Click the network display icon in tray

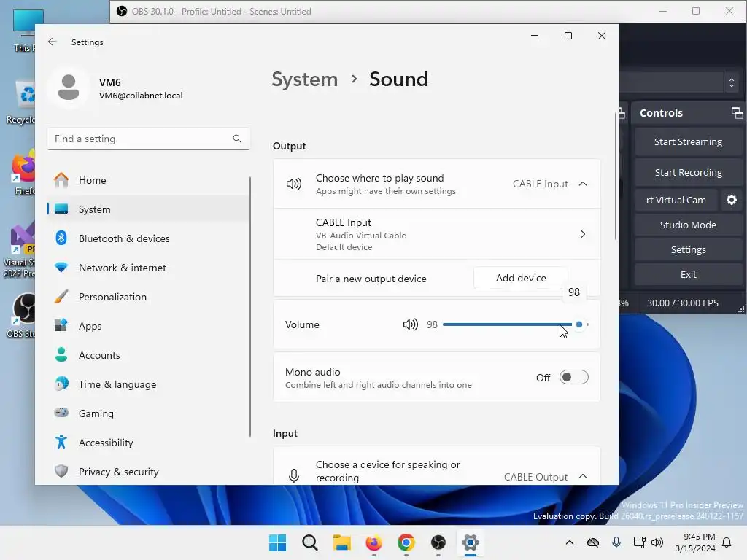pyautogui.click(x=639, y=542)
